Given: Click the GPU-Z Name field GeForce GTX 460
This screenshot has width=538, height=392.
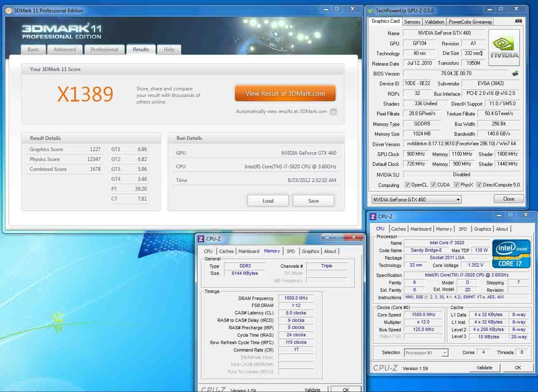Looking at the screenshot, I should [x=444, y=33].
